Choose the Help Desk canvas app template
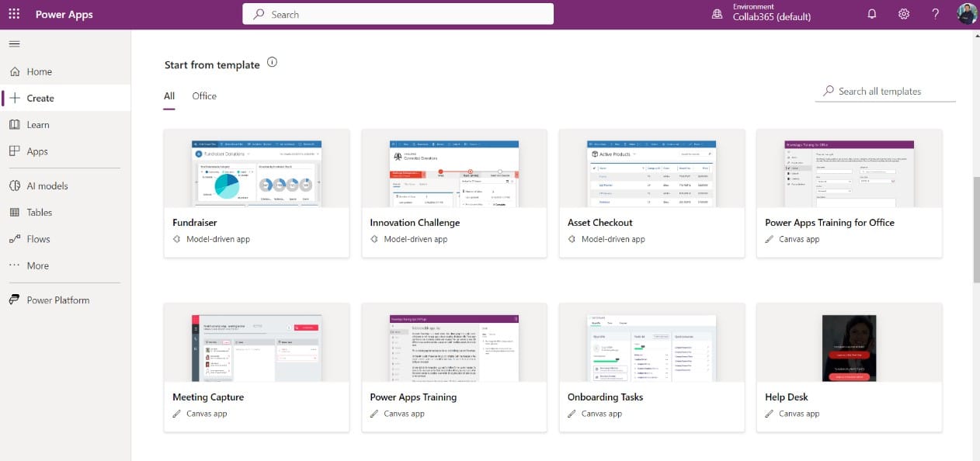This screenshot has height=461, width=980. [849, 348]
